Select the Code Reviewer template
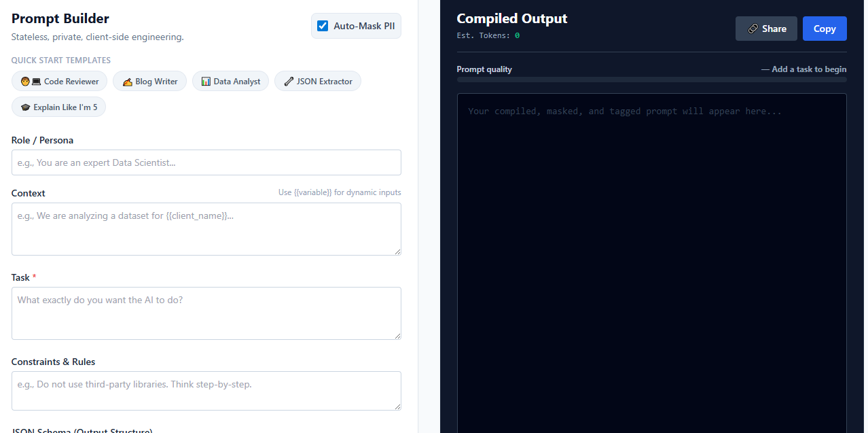The width and height of the screenshot is (868, 433). [x=59, y=82]
